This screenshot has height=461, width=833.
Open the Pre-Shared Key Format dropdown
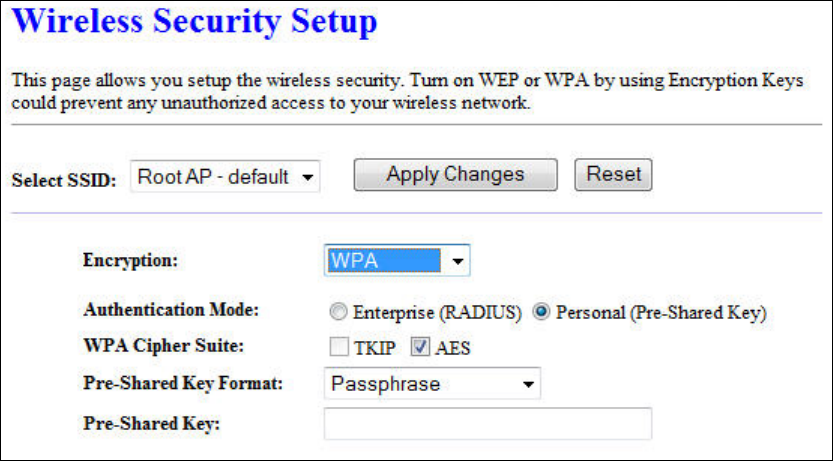click(x=431, y=384)
